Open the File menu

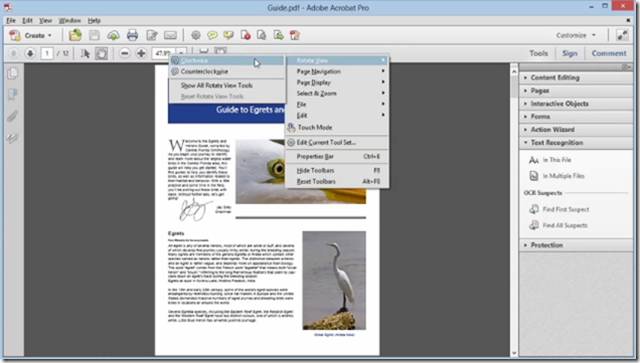pyautogui.click(x=11, y=20)
